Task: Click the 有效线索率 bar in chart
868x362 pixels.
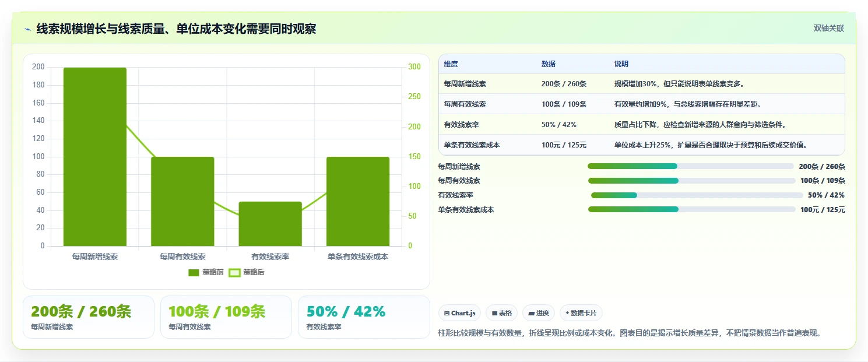Action: [x=270, y=224]
